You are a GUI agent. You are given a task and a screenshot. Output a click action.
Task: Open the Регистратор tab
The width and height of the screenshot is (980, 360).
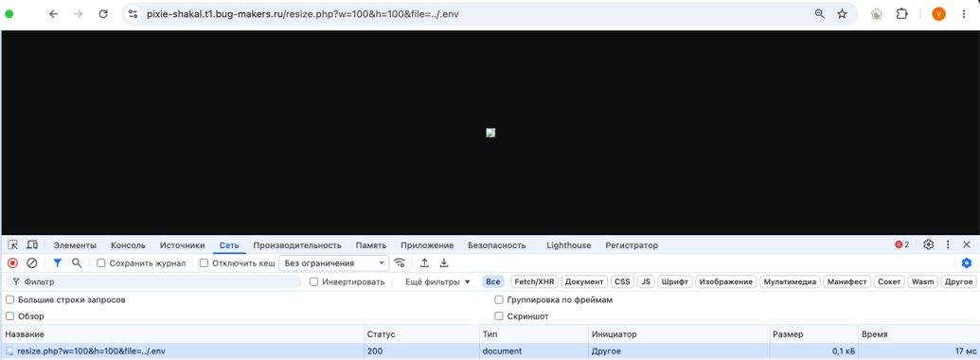click(632, 245)
